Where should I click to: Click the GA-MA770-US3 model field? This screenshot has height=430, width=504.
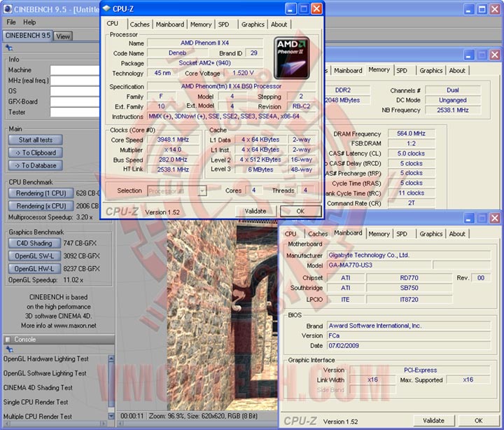click(379, 265)
